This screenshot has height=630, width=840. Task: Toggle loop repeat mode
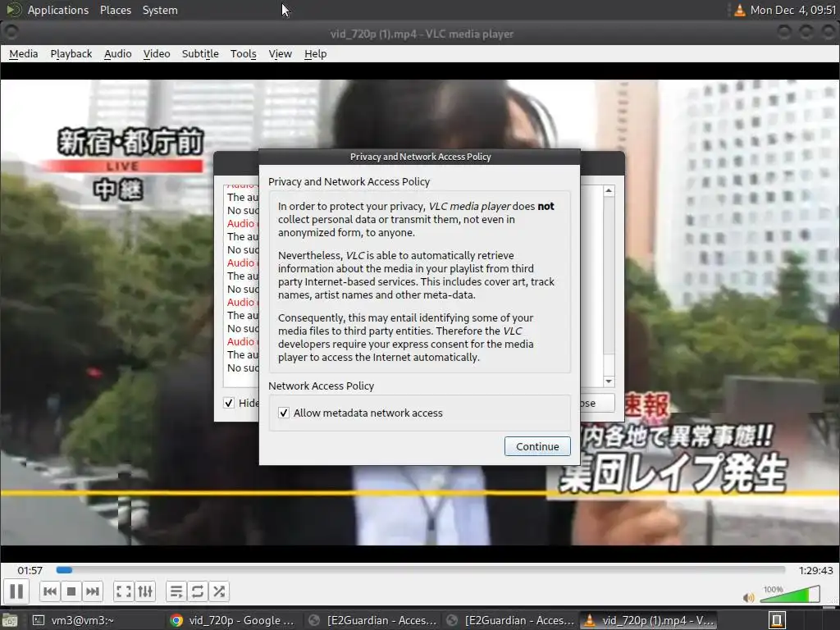(197, 591)
